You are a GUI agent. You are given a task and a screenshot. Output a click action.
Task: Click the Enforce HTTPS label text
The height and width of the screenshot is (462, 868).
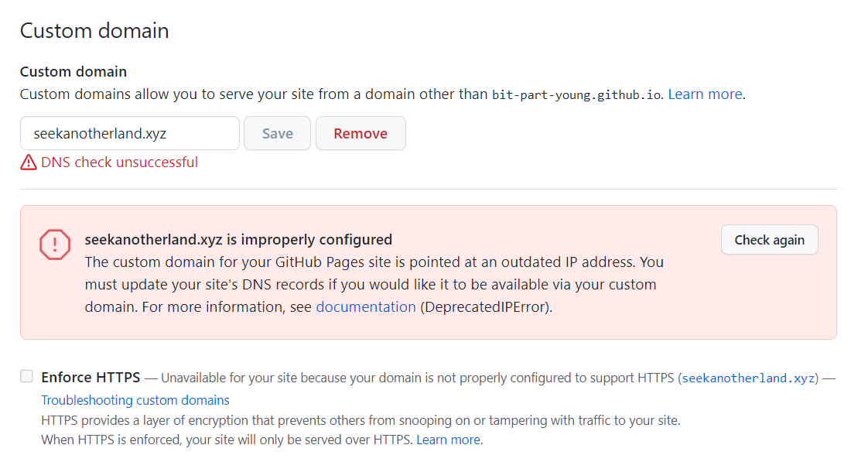91,378
